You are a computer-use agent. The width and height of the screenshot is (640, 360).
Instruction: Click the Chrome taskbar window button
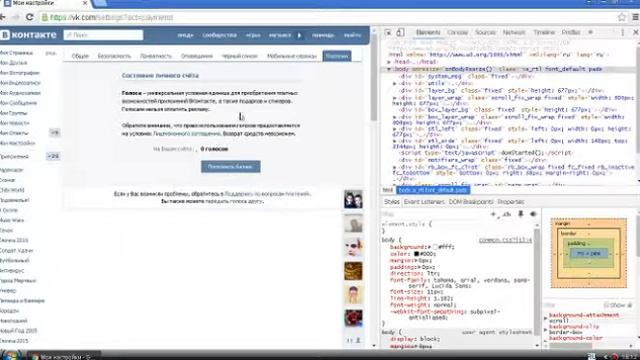(63, 356)
